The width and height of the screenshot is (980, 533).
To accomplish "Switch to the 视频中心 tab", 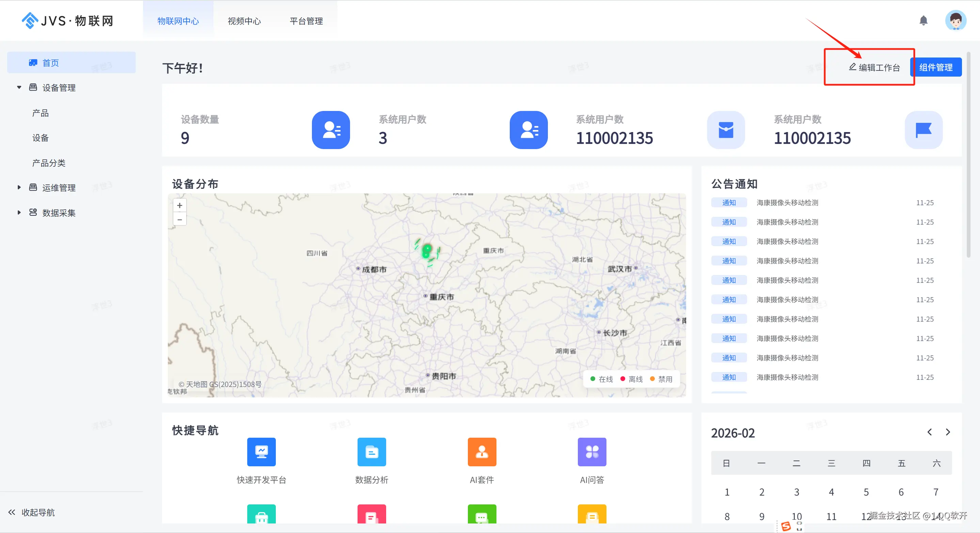I will coord(244,21).
